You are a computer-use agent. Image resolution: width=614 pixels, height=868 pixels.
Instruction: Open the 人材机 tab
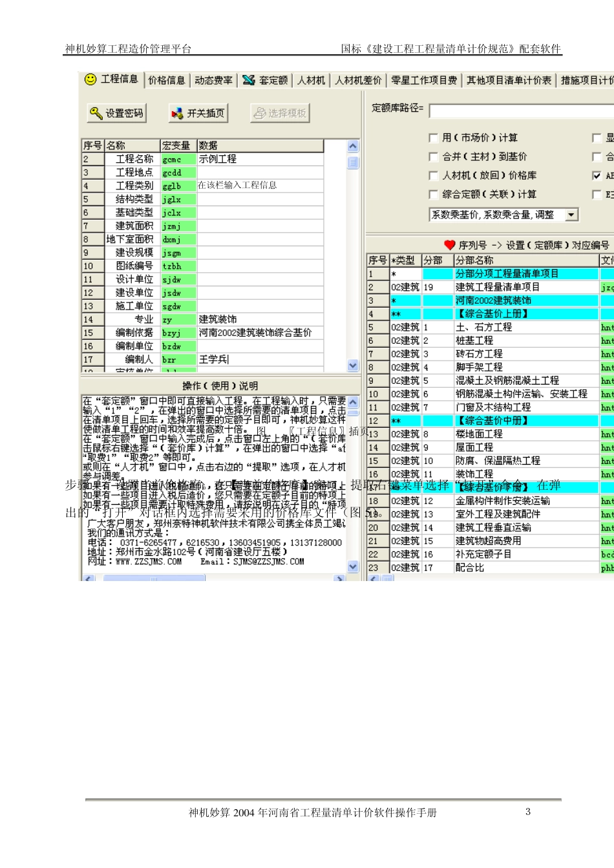pos(312,80)
